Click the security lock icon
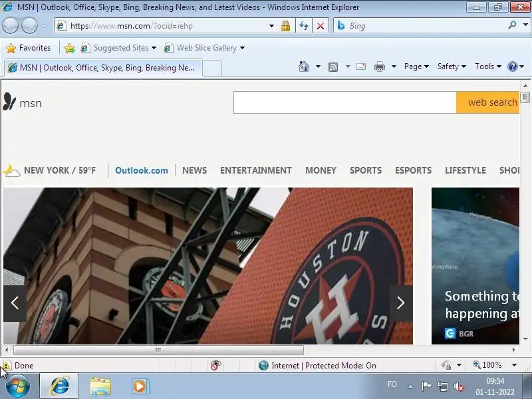532x399 pixels. click(x=285, y=26)
